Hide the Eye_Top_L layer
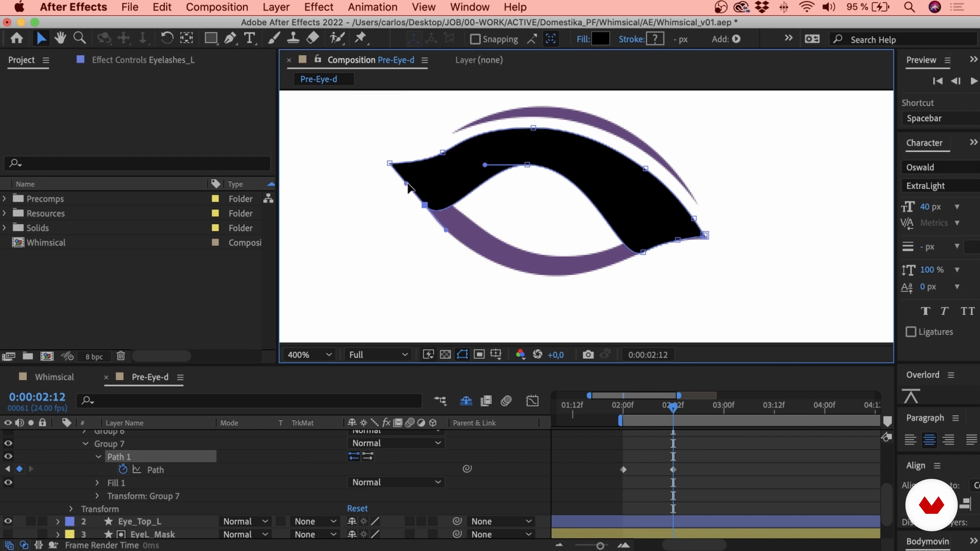980x551 pixels. click(x=8, y=521)
